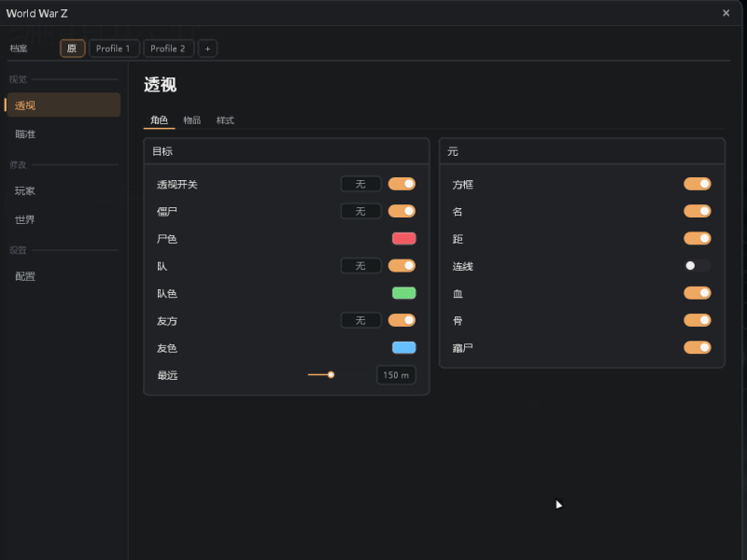This screenshot has height=560, width=747.
Task: Add a new profile with the plus button
Action: (207, 49)
